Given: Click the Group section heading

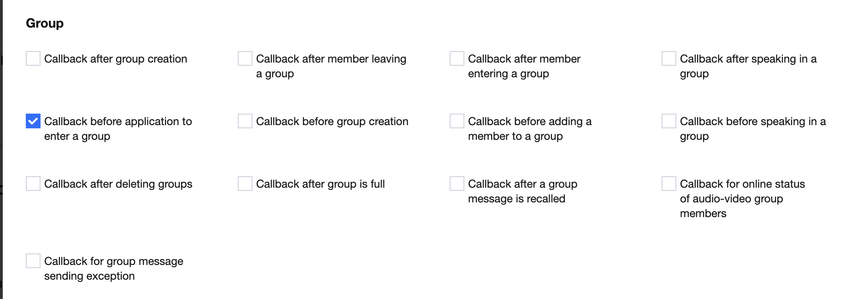Looking at the screenshot, I should coord(45,23).
